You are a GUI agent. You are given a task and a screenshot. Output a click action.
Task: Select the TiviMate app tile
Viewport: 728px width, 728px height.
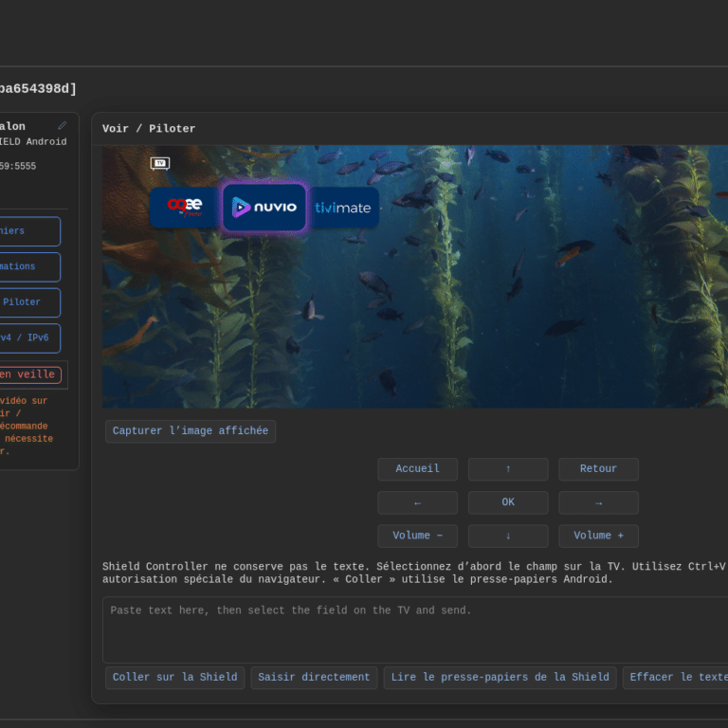343,207
